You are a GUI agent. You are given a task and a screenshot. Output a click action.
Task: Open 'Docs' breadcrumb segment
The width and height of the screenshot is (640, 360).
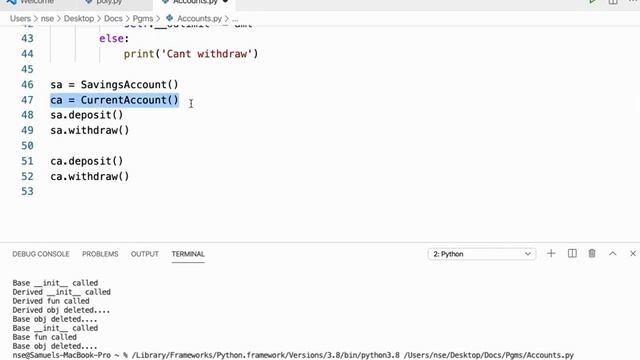[x=113, y=18]
